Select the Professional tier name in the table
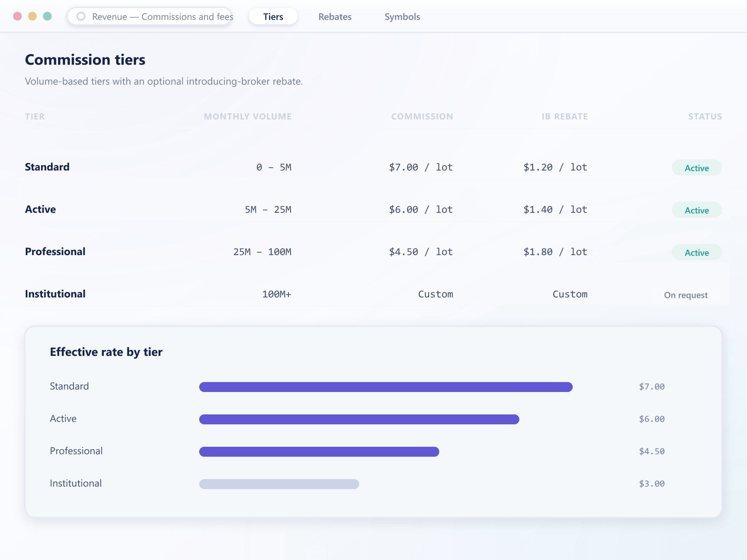The image size is (747, 560). click(x=55, y=251)
